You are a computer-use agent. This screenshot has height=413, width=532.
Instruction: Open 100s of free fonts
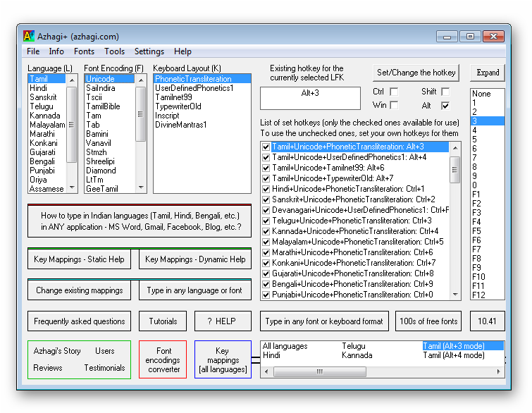click(428, 321)
